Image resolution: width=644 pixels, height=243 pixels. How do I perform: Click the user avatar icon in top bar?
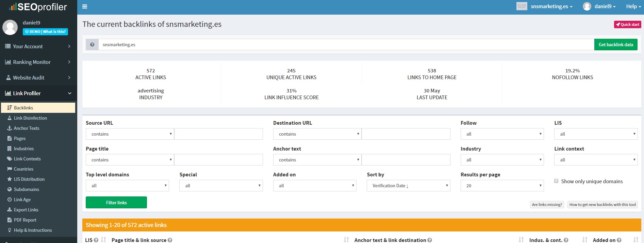587,6
